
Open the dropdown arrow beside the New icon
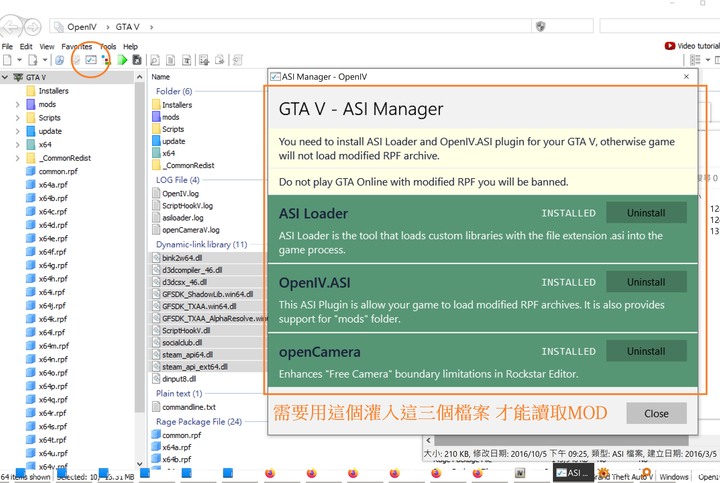(19, 60)
